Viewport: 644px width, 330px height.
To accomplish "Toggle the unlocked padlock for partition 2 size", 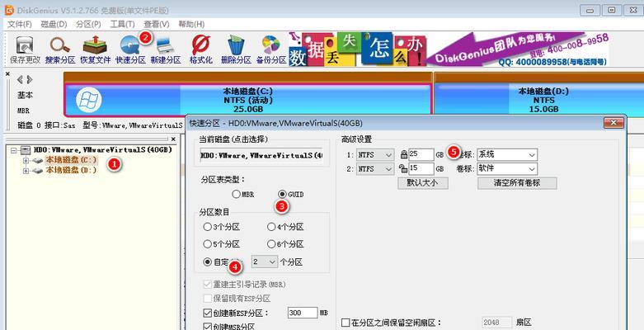I will [404, 168].
